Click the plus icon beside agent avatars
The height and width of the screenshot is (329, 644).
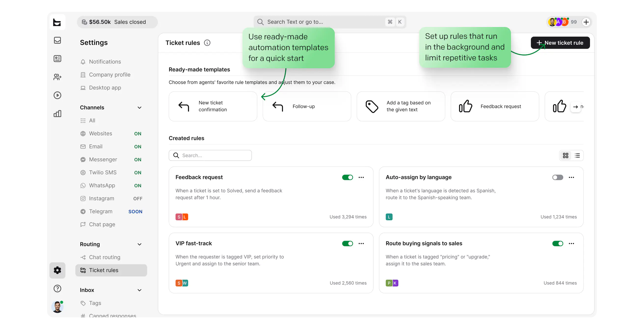point(586,22)
